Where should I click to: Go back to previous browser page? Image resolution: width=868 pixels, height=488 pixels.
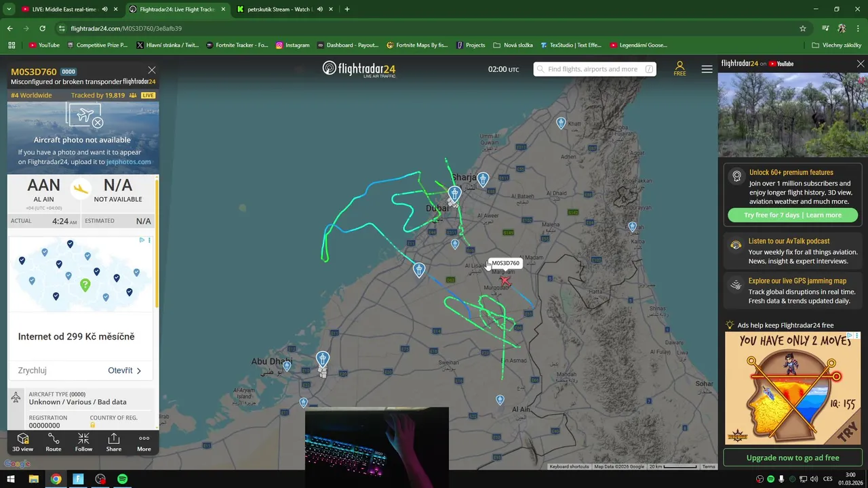[x=9, y=28]
